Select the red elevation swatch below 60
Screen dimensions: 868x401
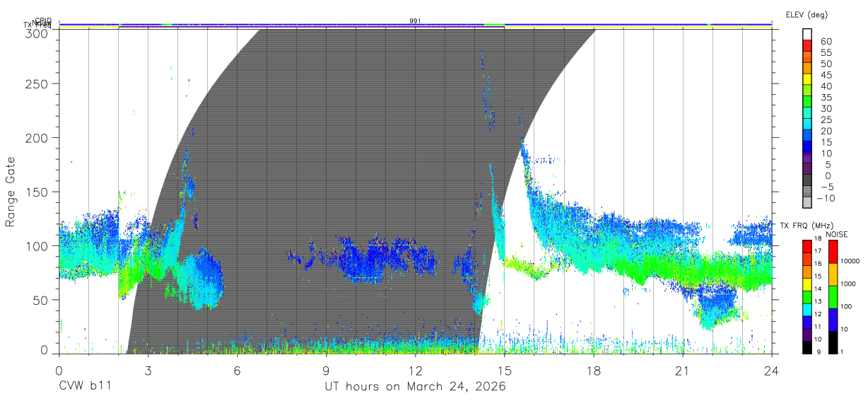tap(807, 47)
